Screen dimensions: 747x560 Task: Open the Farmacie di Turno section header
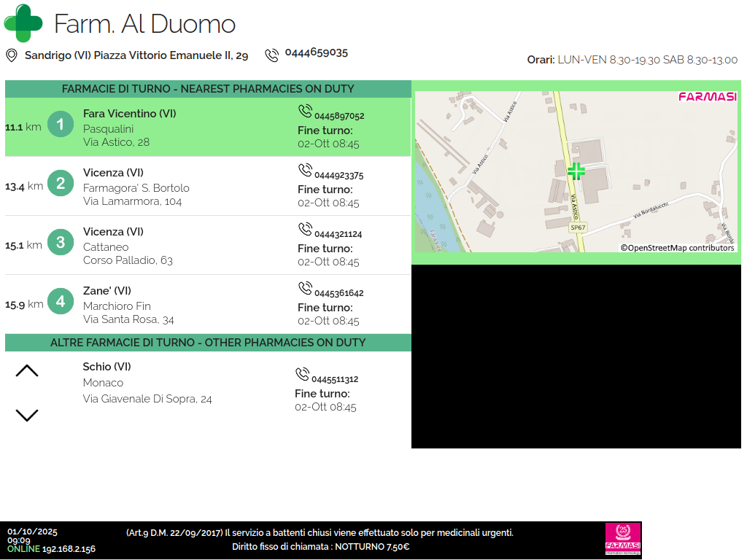tap(208, 89)
